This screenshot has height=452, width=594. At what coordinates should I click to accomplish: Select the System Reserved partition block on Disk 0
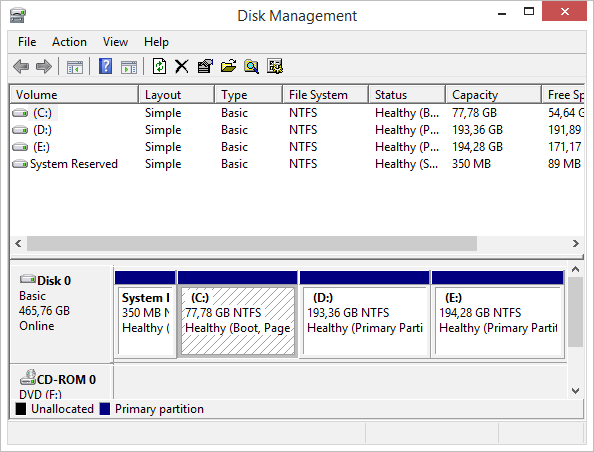click(x=145, y=314)
